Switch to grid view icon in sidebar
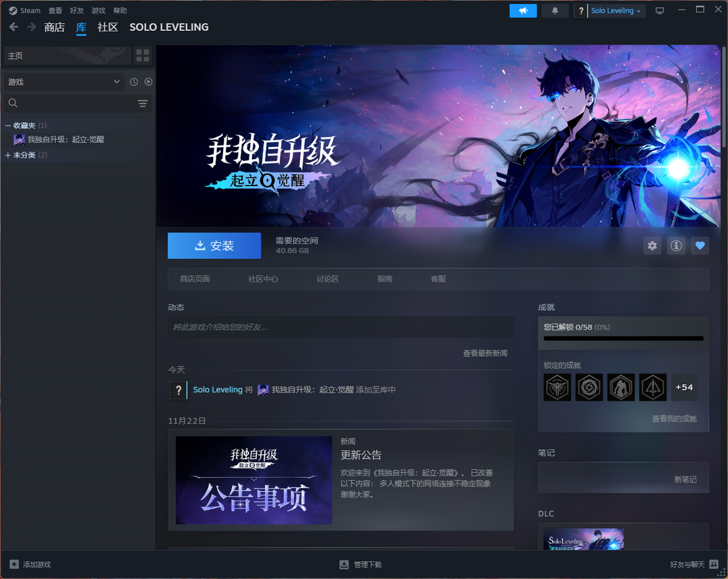The width and height of the screenshot is (728, 579). 142,56
